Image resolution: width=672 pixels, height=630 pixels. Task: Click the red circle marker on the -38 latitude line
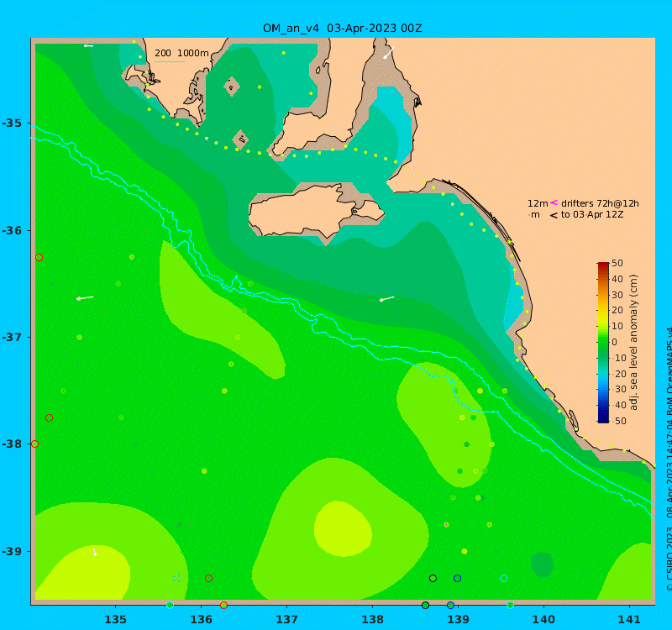pos(34,444)
